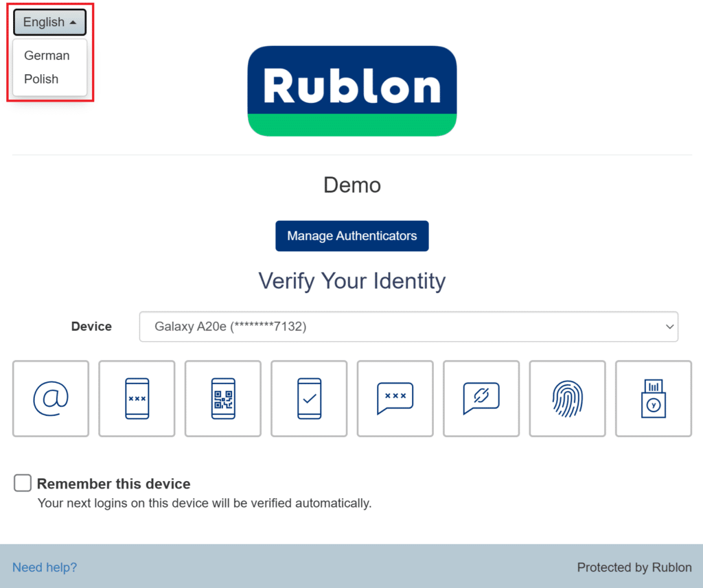
Task: Click the 'Protected by Rublon' footer text
Action: click(634, 567)
